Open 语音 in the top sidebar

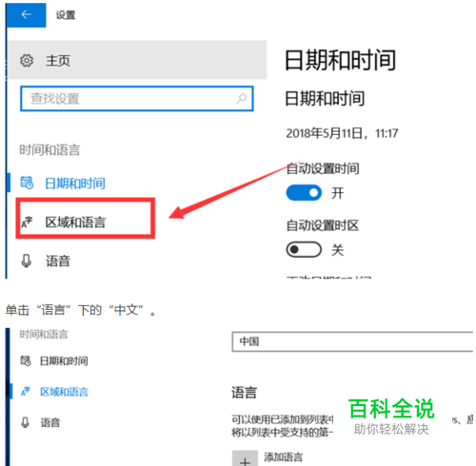tap(58, 261)
